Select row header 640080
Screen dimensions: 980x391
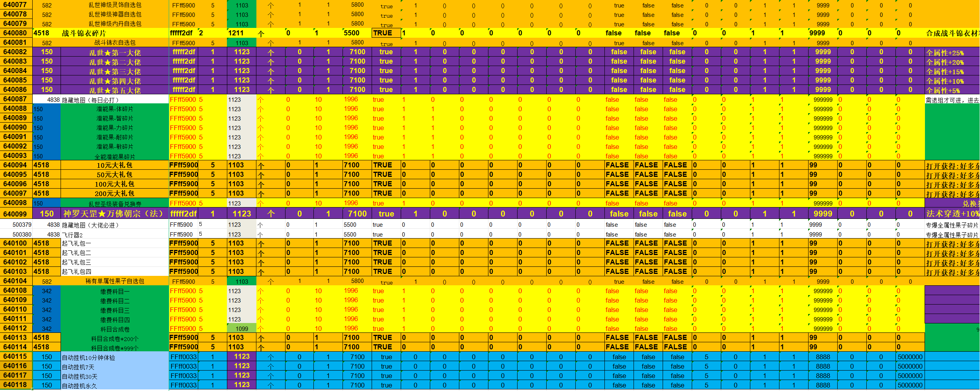[x=16, y=33]
